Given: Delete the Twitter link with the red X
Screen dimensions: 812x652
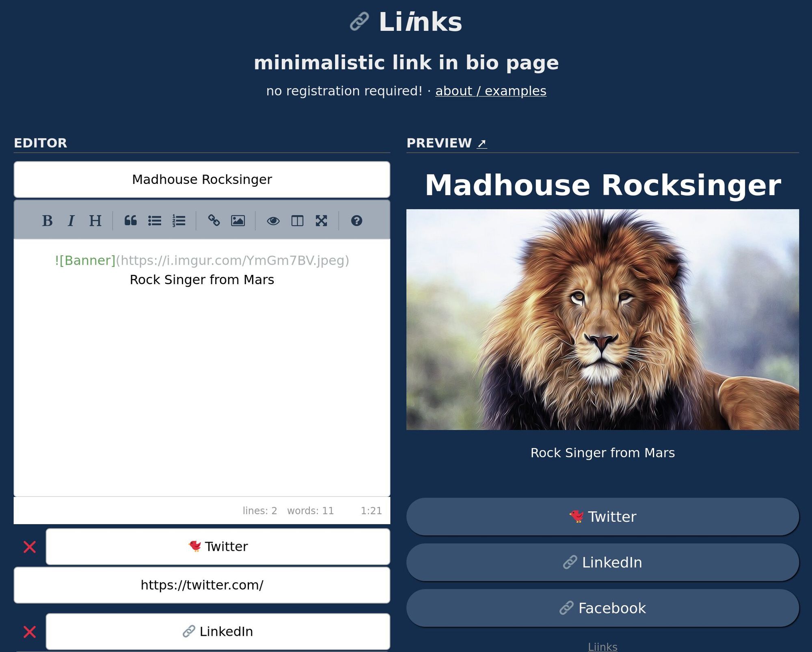Looking at the screenshot, I should pyautogui.click(x=30, y=547).
